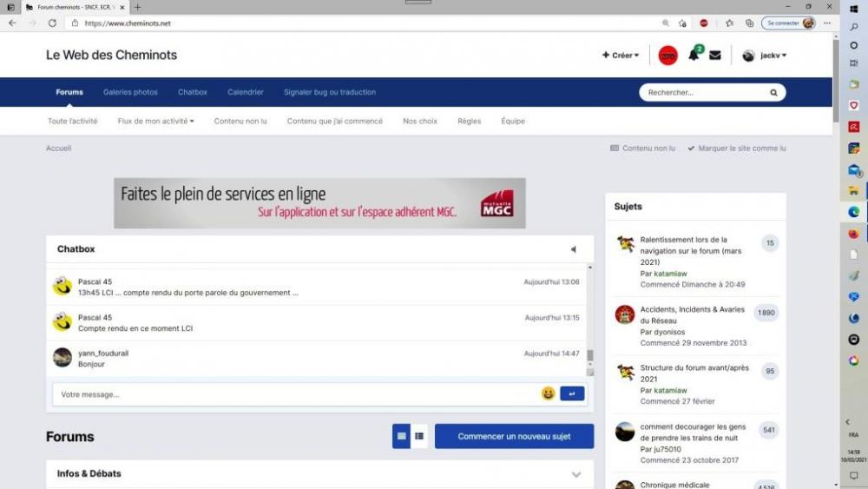Send the chatbox message with the enter button
This screenshot has height=489, width=868.
572,393
